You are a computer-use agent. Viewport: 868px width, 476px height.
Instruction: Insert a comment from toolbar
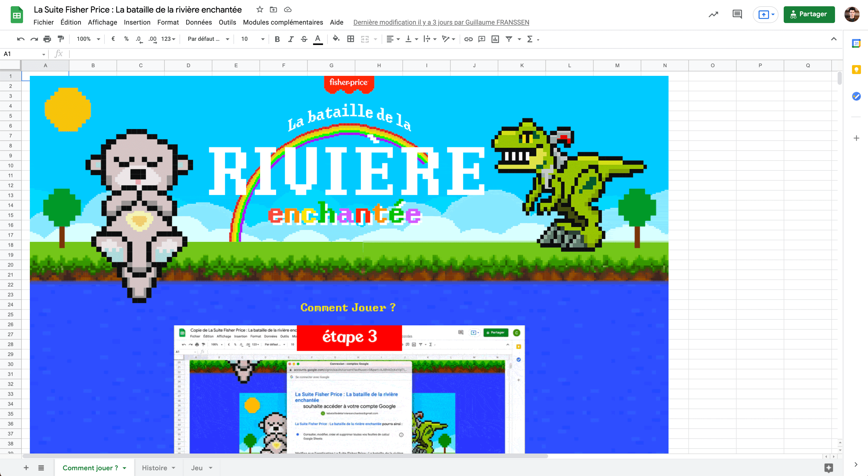(482, 39)
